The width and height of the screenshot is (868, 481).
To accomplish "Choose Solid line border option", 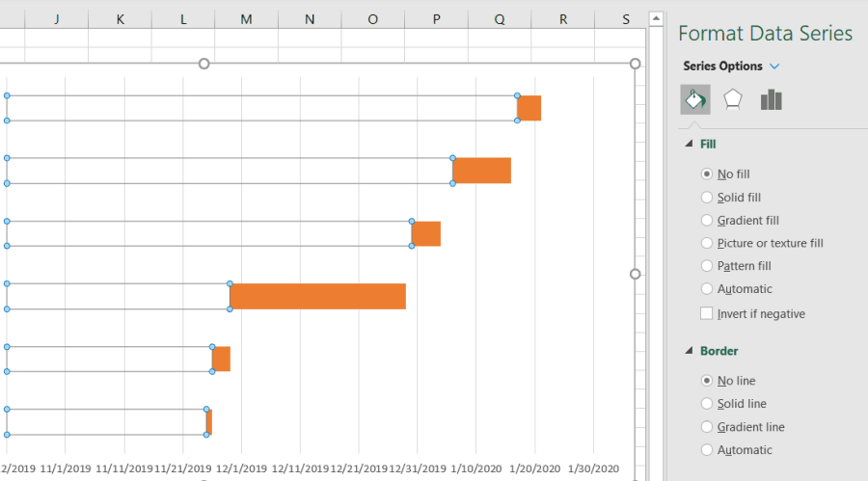I will point(707,404).
